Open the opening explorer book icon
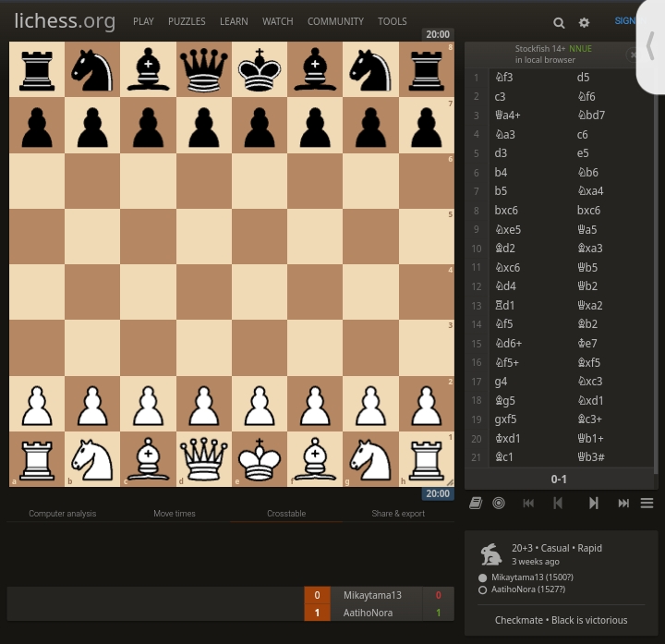 (476, 504)
